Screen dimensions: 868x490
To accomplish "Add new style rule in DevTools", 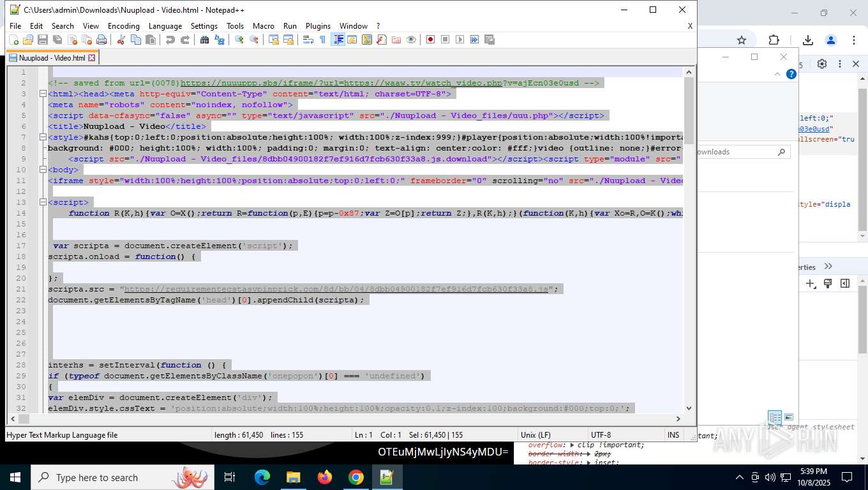I will [x=811, y=283].
